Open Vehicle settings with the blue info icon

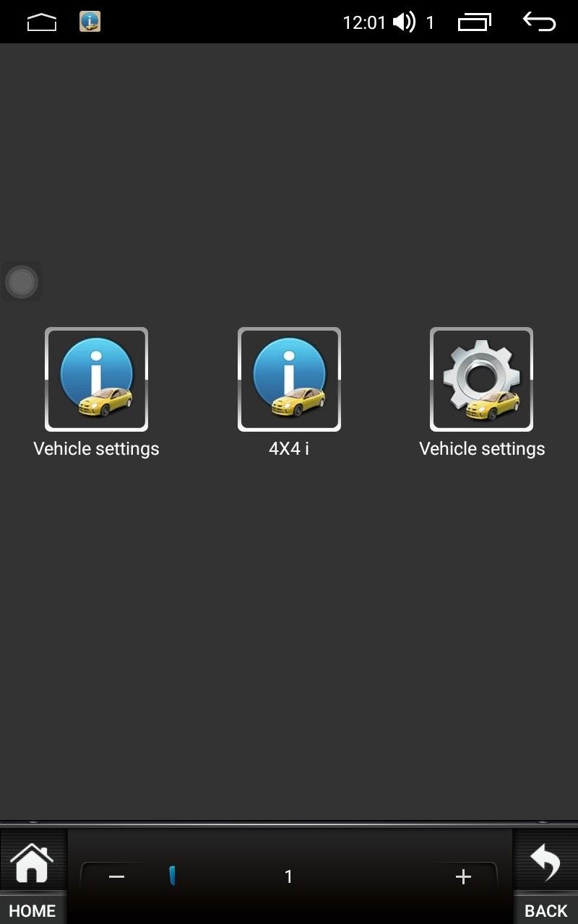[x=96, y=380]
